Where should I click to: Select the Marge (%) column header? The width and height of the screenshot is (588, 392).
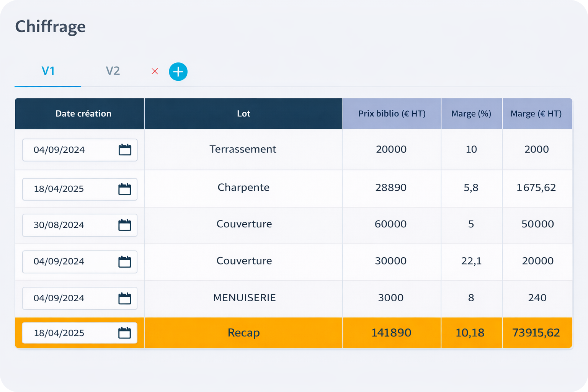pos(471,113)
